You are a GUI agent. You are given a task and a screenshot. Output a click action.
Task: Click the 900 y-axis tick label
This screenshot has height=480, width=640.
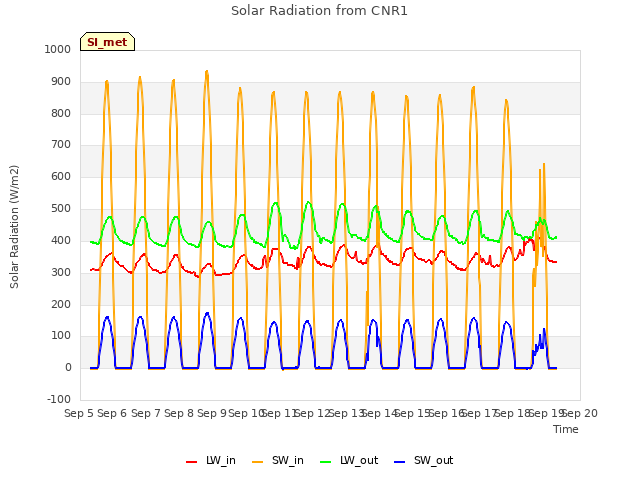click(61, 82)
